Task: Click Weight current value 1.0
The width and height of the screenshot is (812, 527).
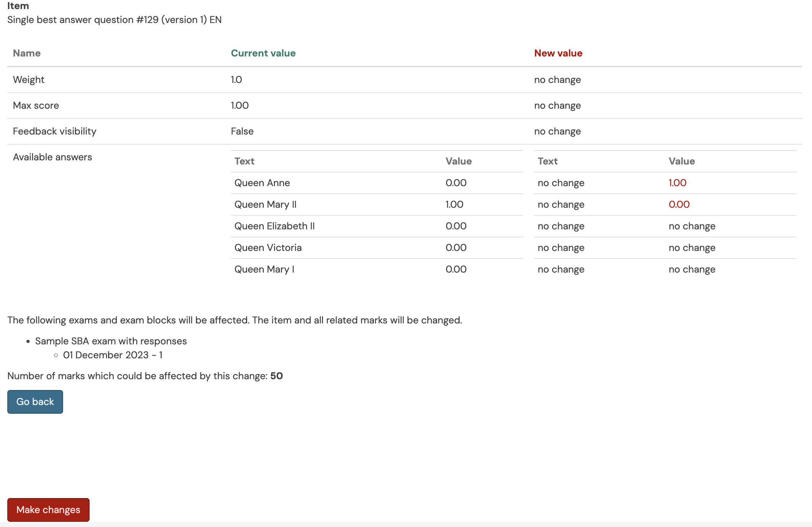Action: click(236, 79)
